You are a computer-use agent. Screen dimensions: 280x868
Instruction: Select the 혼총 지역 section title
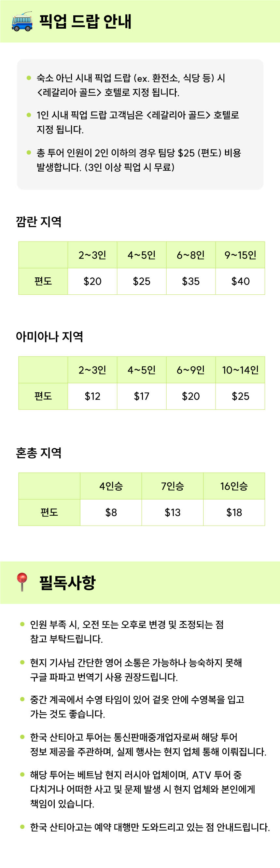pos(38,453)
